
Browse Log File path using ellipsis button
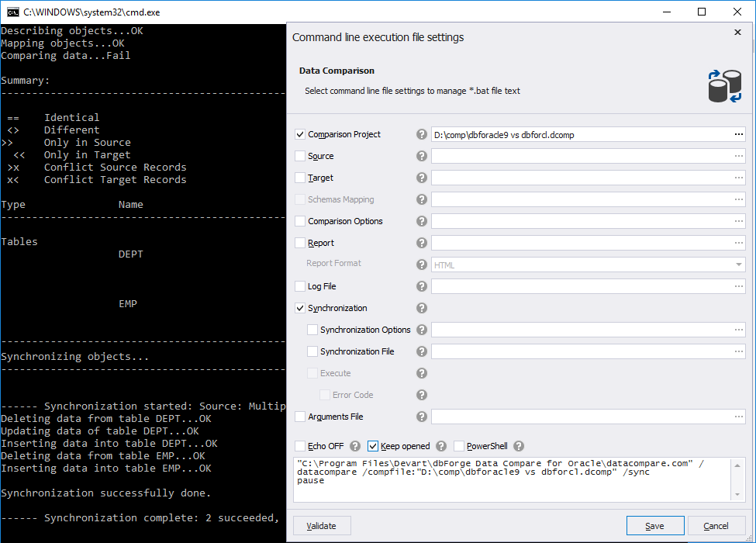739,286
